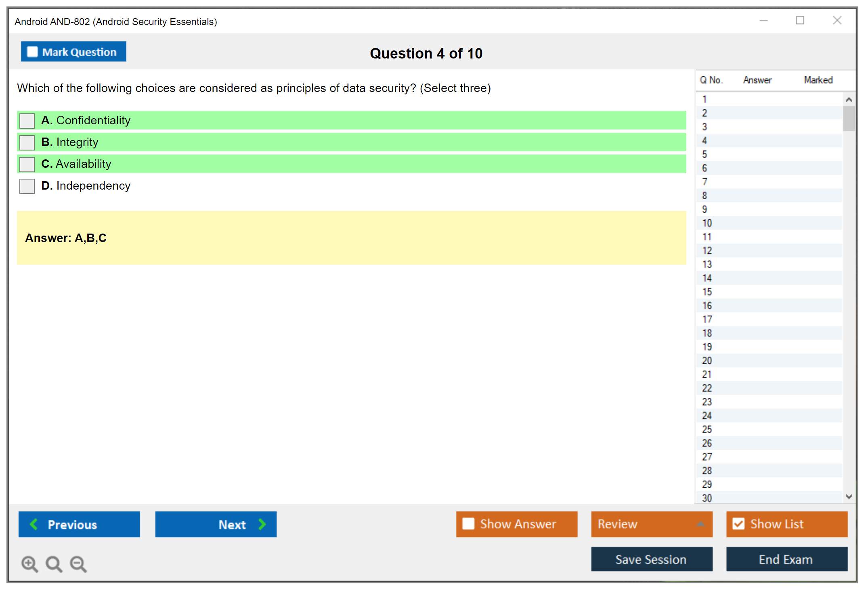Click the reset zoom magnifier icon
Viewport: 868px width, 593px height.
click(x=54, y=564)
